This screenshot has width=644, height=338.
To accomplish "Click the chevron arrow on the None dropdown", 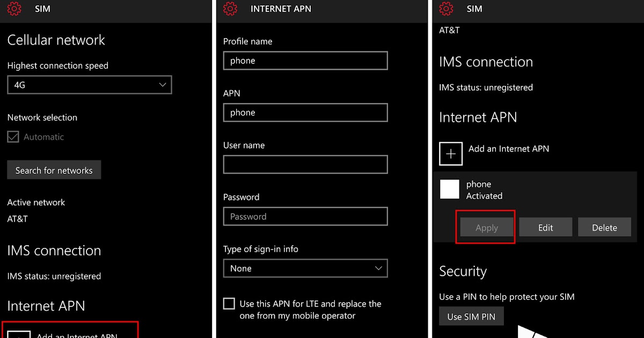I will pyautogui.click(x=378, y=268).
